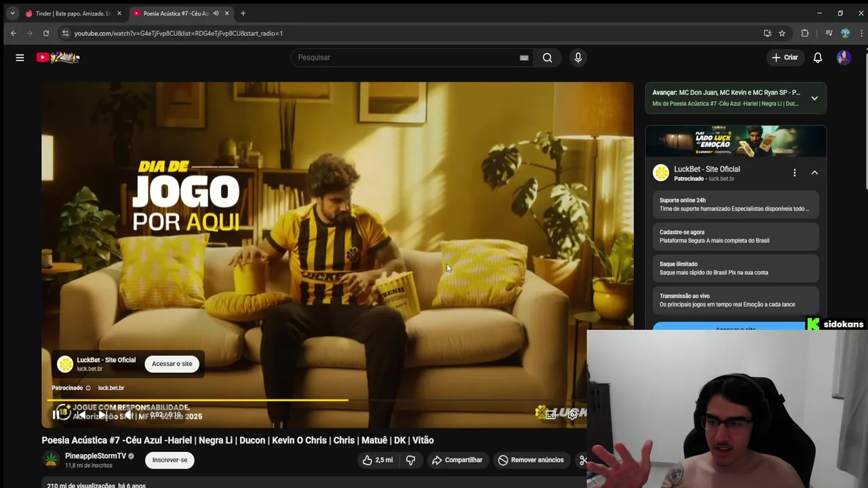The width and height of the screenshot is (868, 488).
Task: Click LuckBet - Site Oficial sidebar title
Action: coord(707,169)
